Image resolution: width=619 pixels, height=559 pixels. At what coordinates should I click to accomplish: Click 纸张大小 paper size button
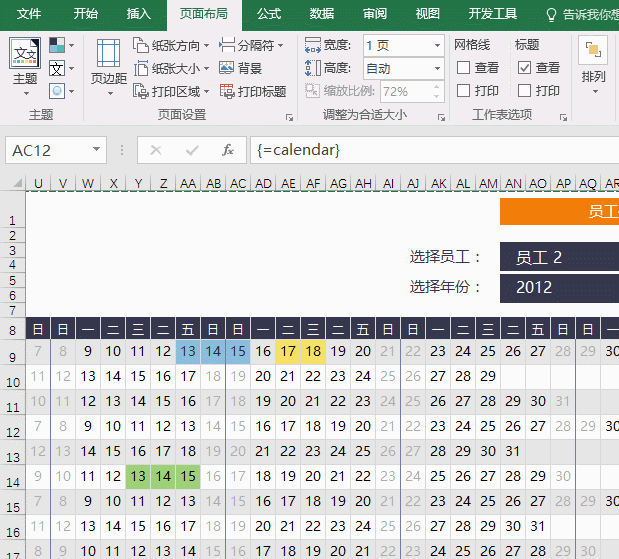(171, 69)
